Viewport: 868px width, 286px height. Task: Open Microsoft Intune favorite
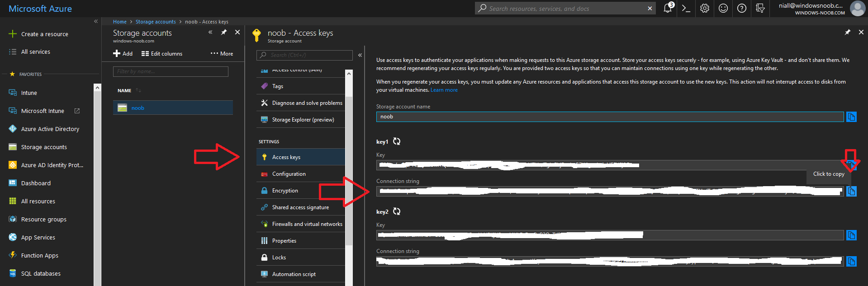click(43, 111)
